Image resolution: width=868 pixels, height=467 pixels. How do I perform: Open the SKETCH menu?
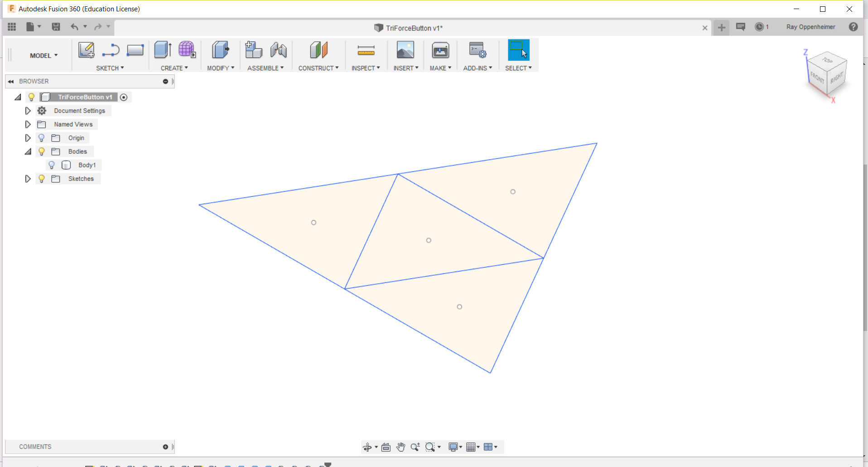coord(110,68)
